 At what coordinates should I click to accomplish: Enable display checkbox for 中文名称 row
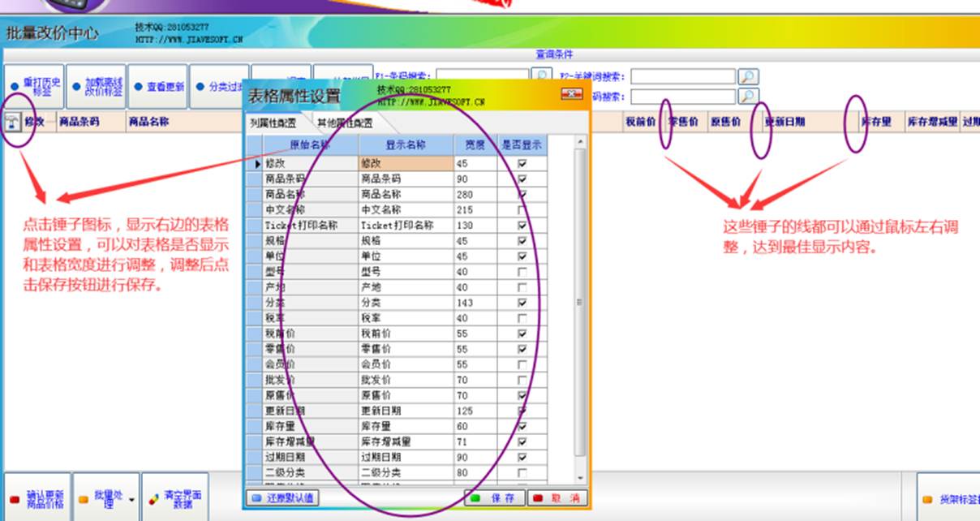pyautogui.click(x=522, y=210)
